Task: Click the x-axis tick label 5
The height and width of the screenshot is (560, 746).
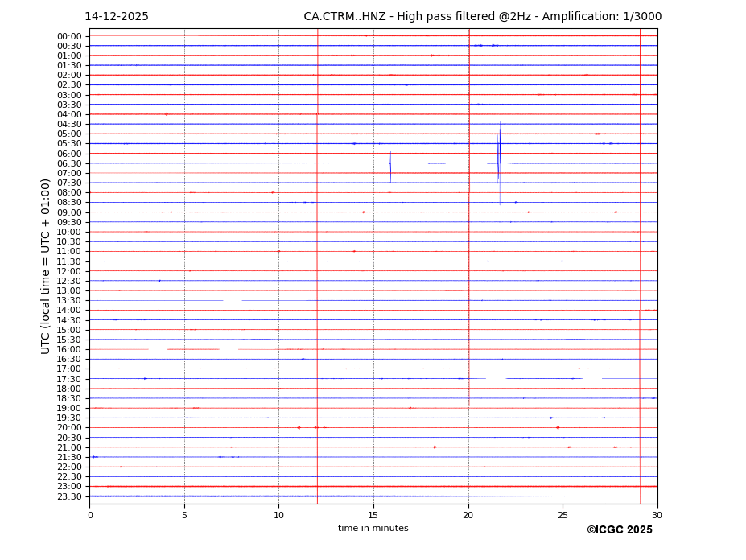Action: (x=184, y=515)
